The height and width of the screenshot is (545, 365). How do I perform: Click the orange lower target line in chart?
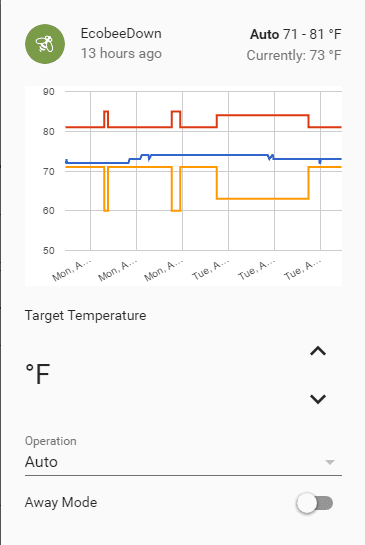(x=262, y=199)
